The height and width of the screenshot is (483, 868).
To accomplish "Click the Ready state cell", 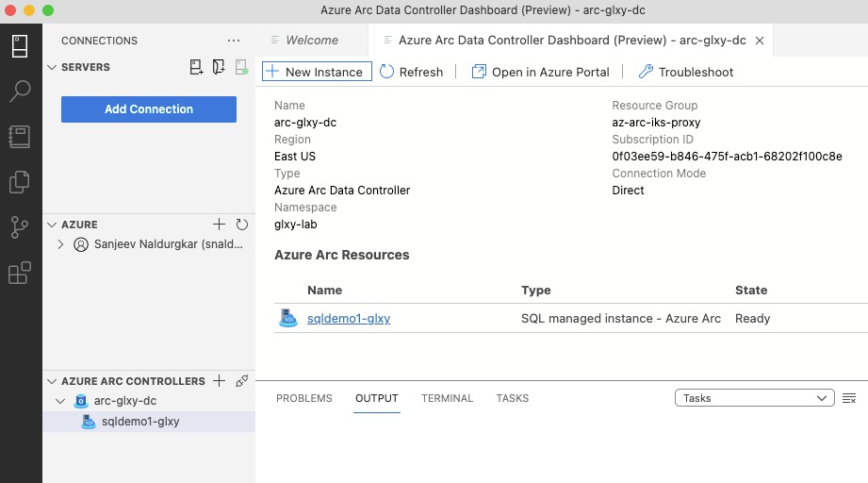I will pyautogui.click(x=752, y=319).
